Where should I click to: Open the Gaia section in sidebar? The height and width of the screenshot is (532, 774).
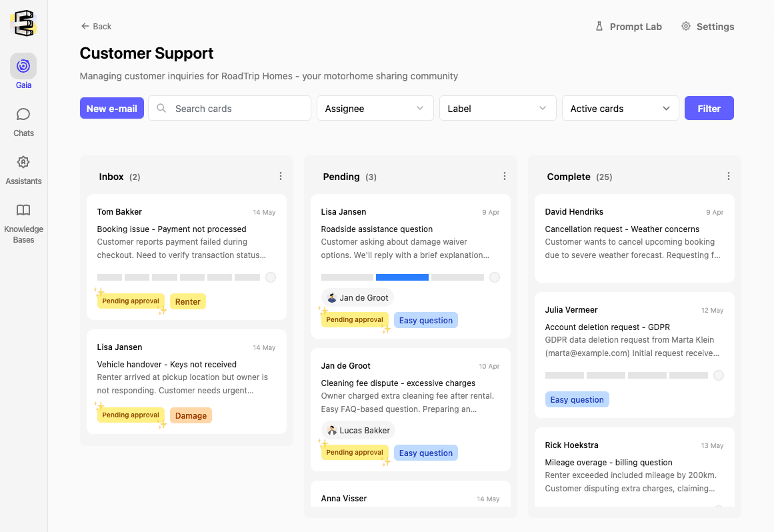23,66
